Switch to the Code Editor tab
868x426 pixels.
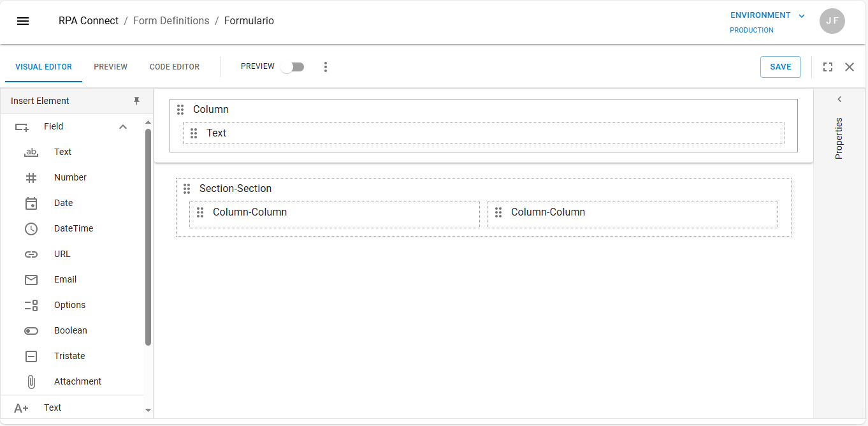coord(175,67)
